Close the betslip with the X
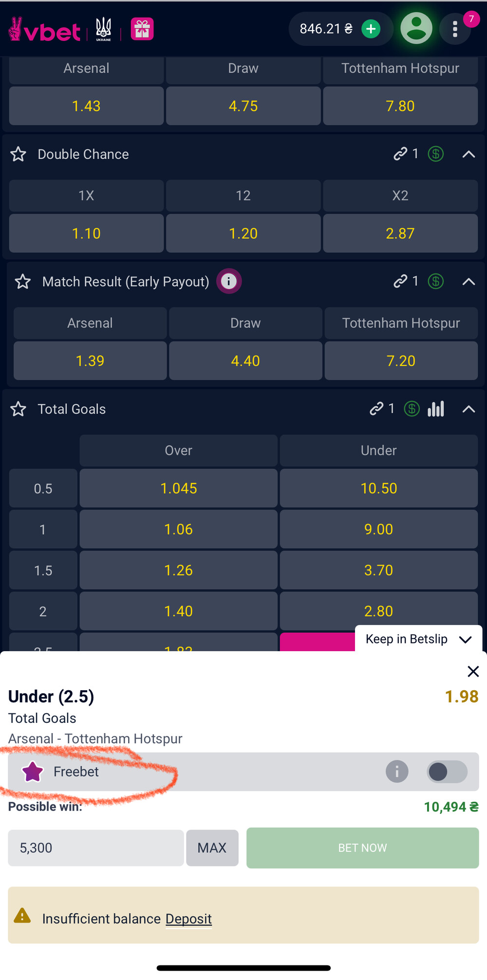The height and width of the screenshot is (980, 487). (473, 672)
